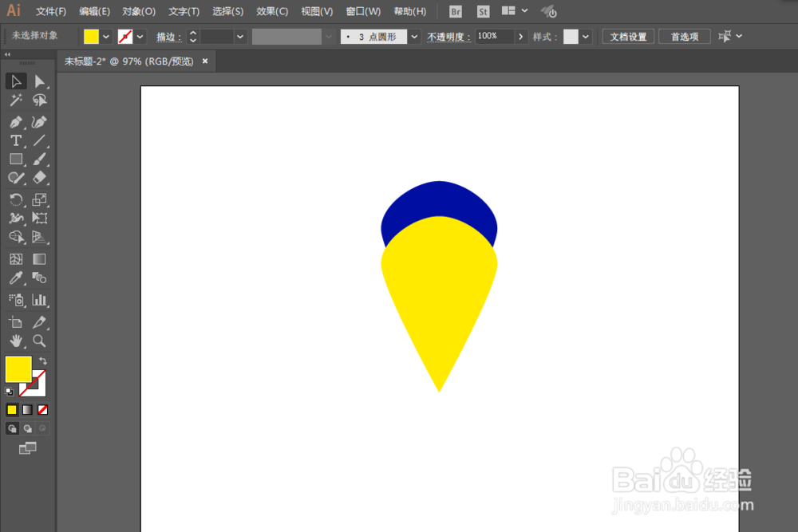This screenshot has height=532, width=798.
Task: Expand the align options dropdown
Action: pos(740,36)
